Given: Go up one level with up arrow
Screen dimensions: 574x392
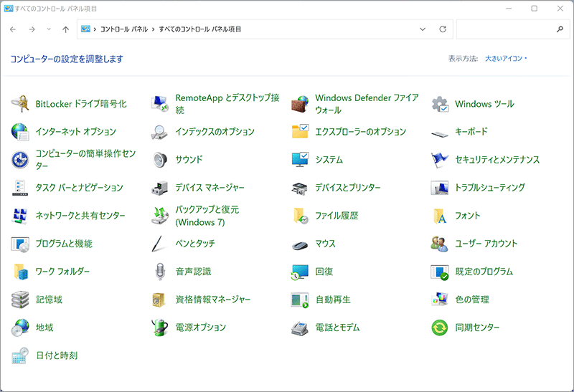Looking at the screenshot, I should 65,29.
